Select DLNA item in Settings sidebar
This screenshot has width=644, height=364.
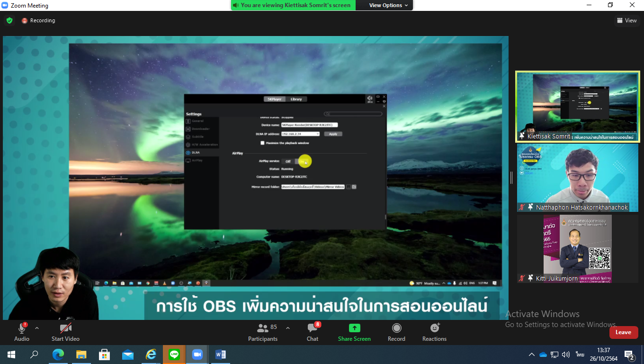[x=202, y=153]
